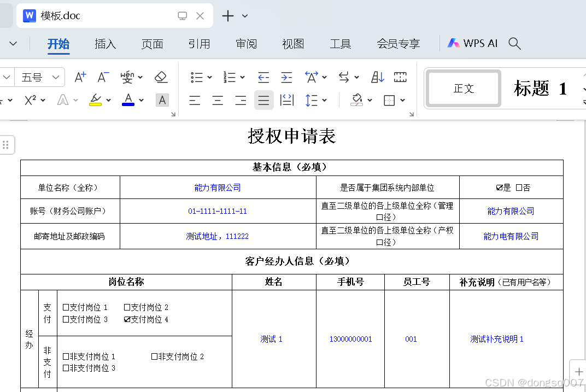Apply paragraph shading fill

pos(357,100)
